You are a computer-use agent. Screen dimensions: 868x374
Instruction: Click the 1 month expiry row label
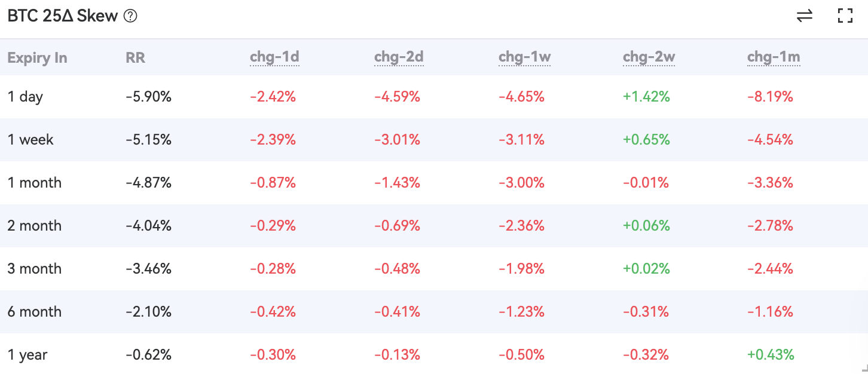click(x=35, y=183)
